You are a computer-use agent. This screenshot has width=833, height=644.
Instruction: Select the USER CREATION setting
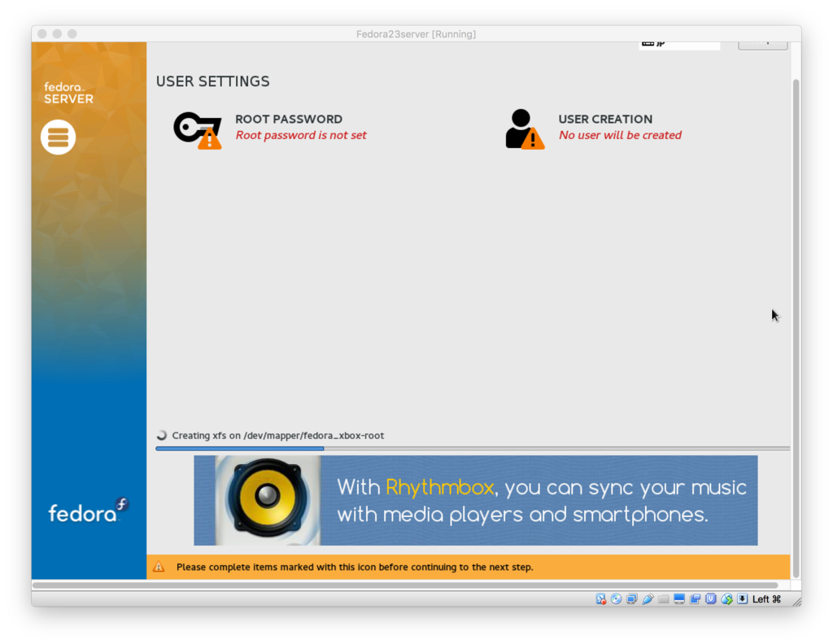click(593, 129)
